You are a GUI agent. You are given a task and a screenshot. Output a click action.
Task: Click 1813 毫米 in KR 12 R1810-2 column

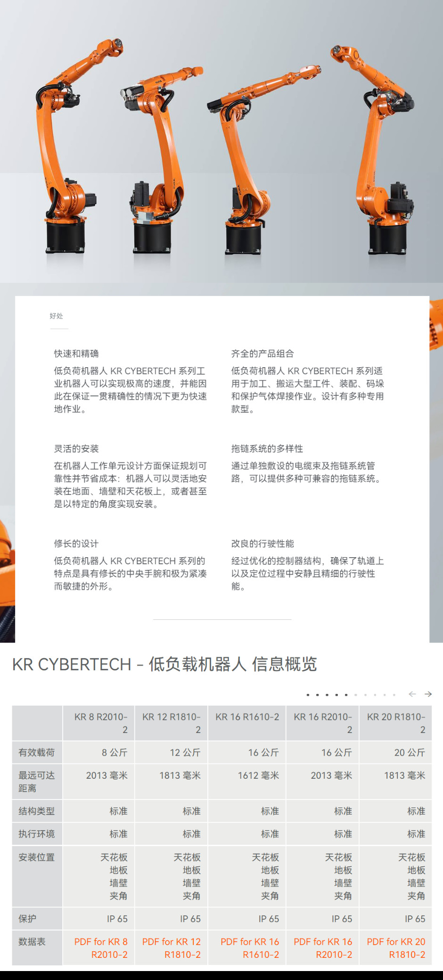pos(180,775)
